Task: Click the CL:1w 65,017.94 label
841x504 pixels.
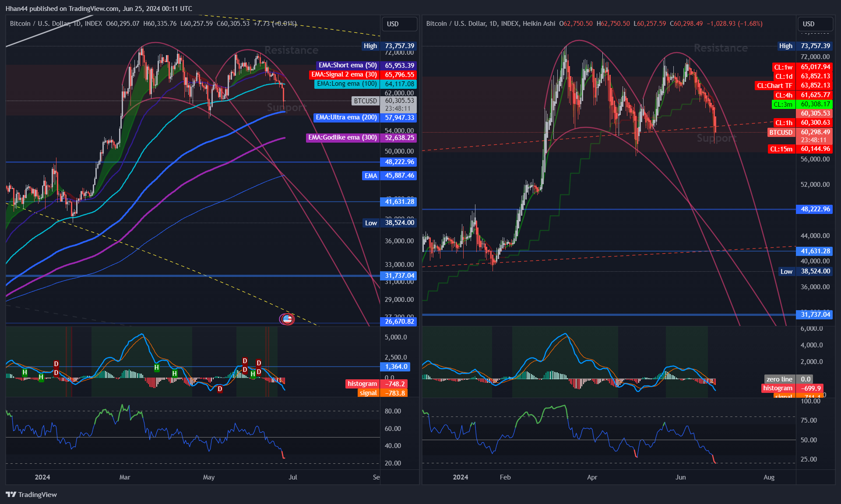Action: [x=802, y=67]
